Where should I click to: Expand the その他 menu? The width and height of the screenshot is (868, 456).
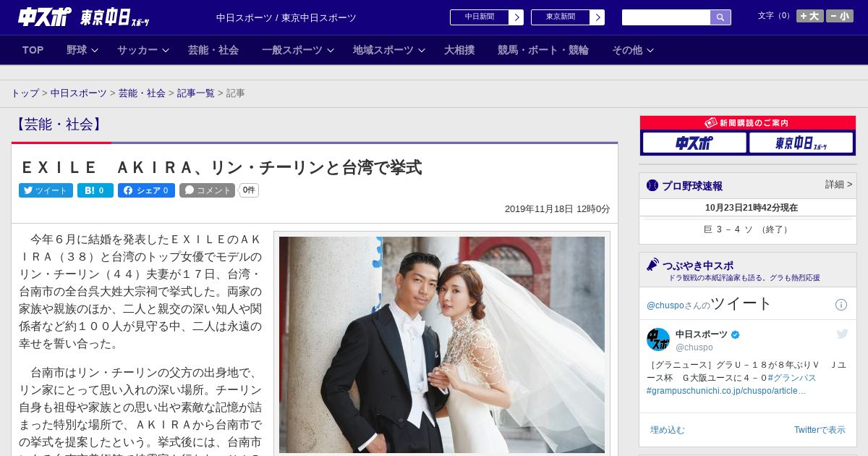point(633,50)
